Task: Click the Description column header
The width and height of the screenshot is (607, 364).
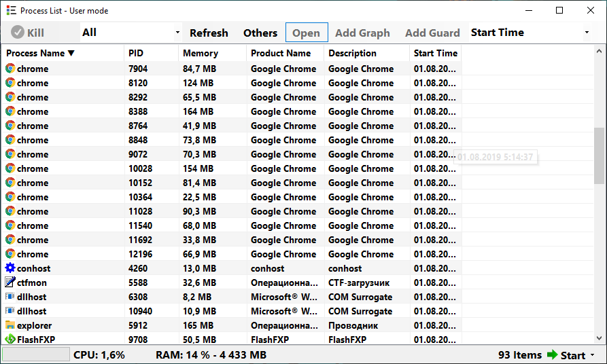Action: tap(366, 54)
